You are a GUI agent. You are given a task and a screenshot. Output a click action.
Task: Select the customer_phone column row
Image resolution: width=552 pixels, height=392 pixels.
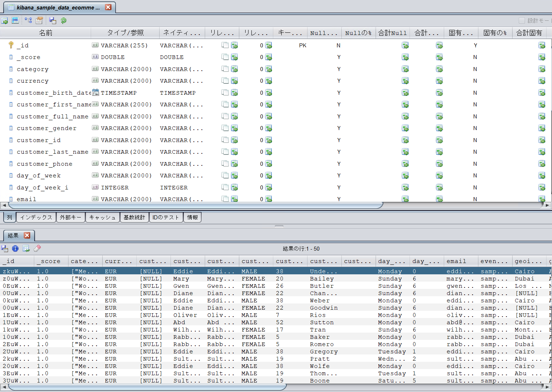(x=276, y=164)
